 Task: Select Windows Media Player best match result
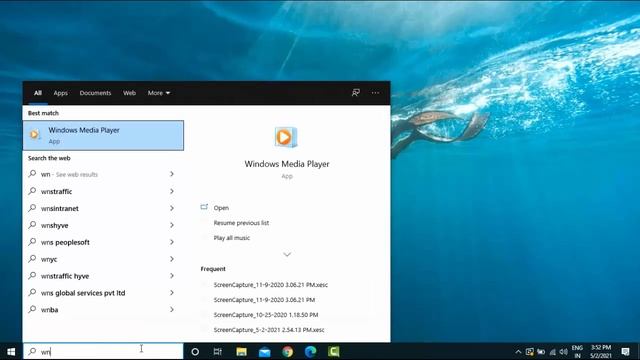tap(103, 136)
